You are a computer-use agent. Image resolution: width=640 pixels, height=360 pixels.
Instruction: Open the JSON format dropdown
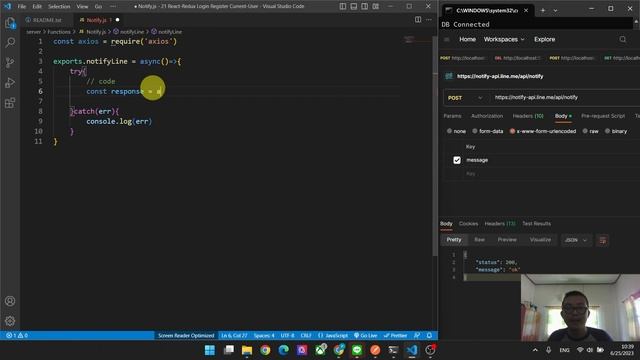(576, 240)
